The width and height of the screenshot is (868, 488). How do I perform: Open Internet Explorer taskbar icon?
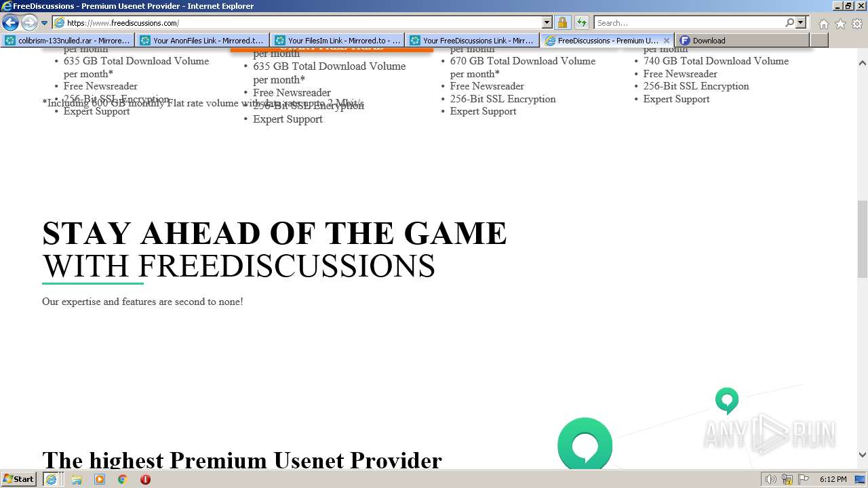(51, 479)
